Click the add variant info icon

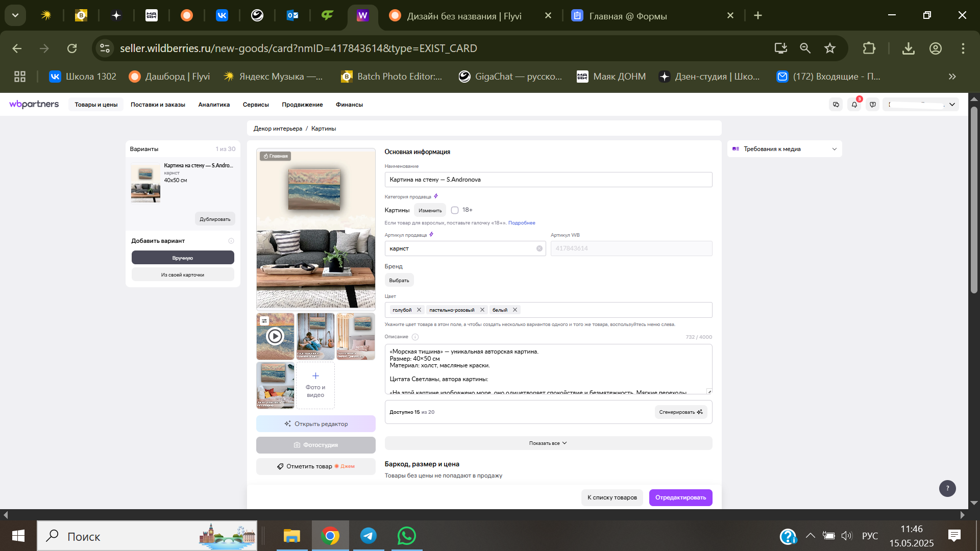point(231,241)
